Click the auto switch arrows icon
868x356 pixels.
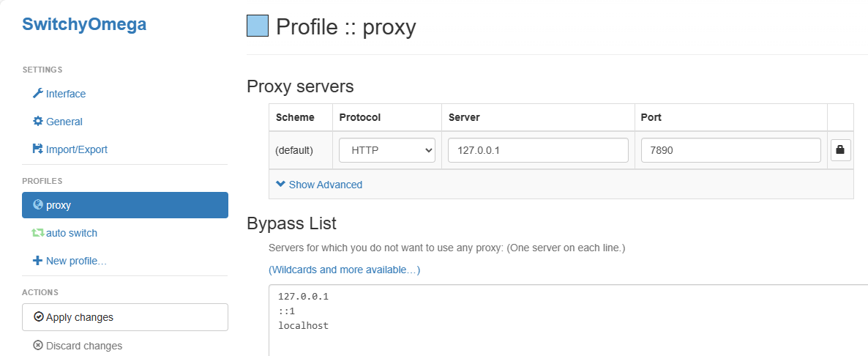(x=38, y=233)
